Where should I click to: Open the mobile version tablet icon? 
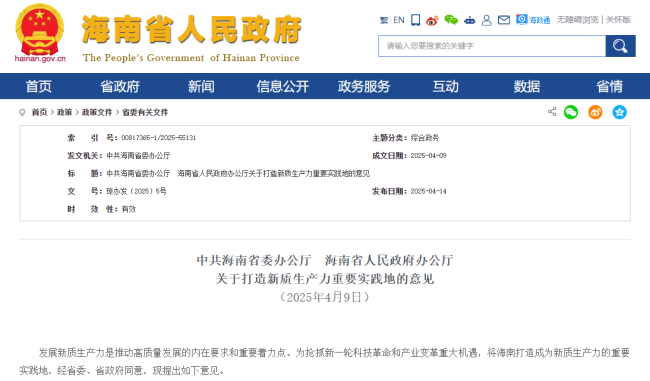tap(415, 19)
